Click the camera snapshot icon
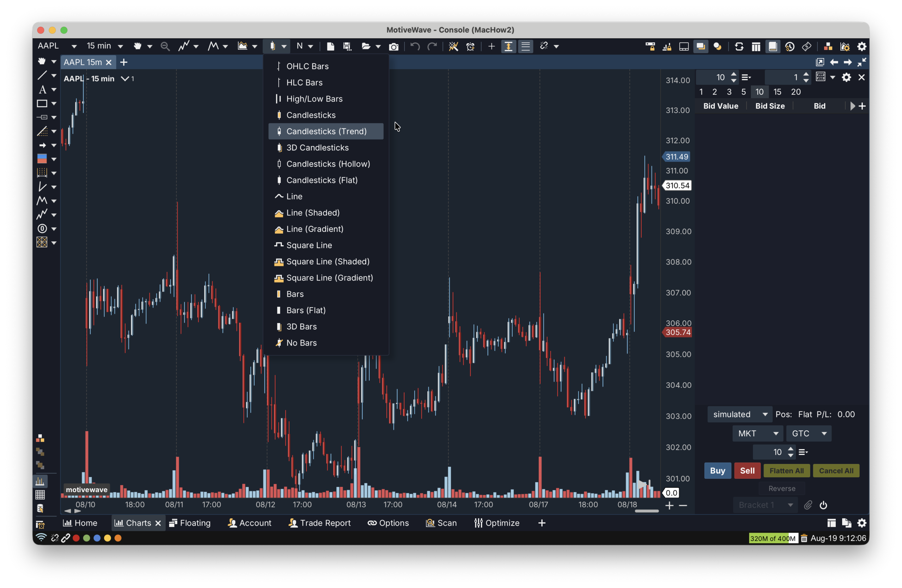The image size is (902, 588). 394,46
